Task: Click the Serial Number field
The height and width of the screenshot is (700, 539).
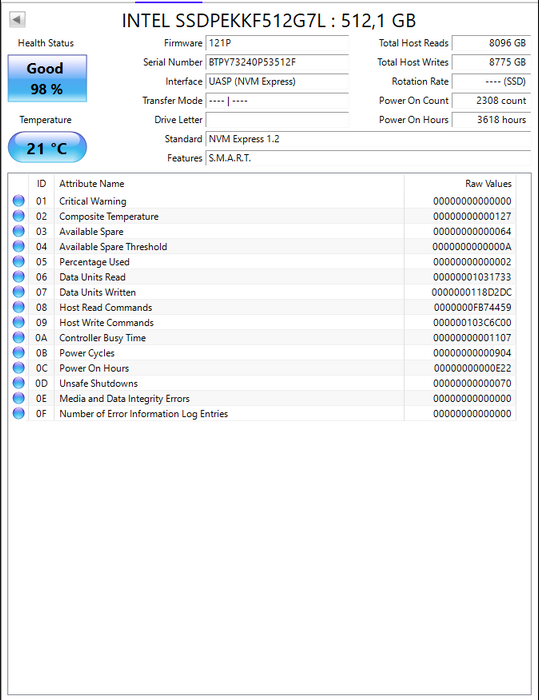Action: click(277, 62)
